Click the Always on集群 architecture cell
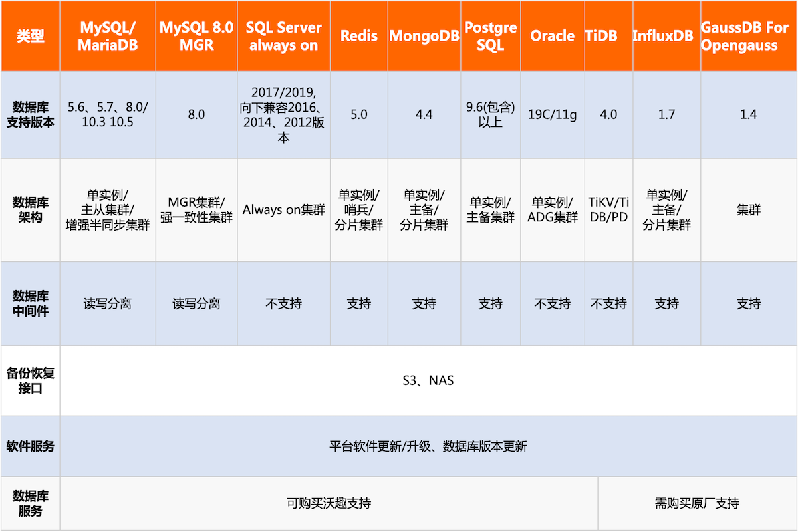 click(x=283, y=210)
